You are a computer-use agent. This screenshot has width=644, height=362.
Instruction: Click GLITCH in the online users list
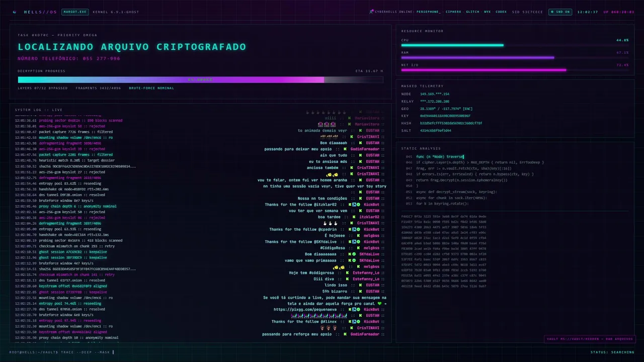pos(472,12)
